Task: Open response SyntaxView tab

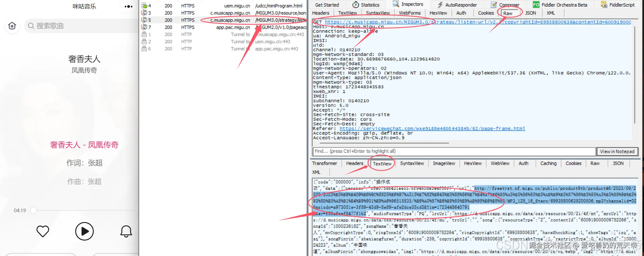Action: pos(412,163)
